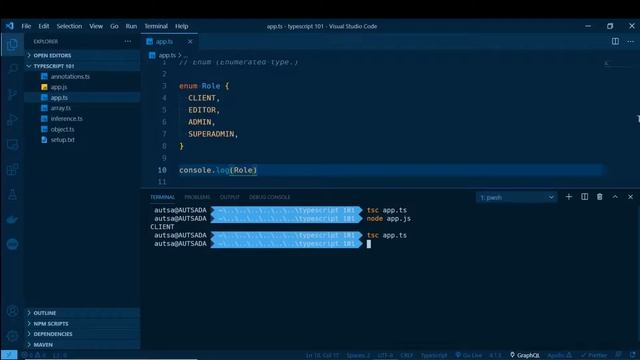The image size is (640, 360).
Task: Open the Extensions view icon
Action: click(x=12, y=169)
